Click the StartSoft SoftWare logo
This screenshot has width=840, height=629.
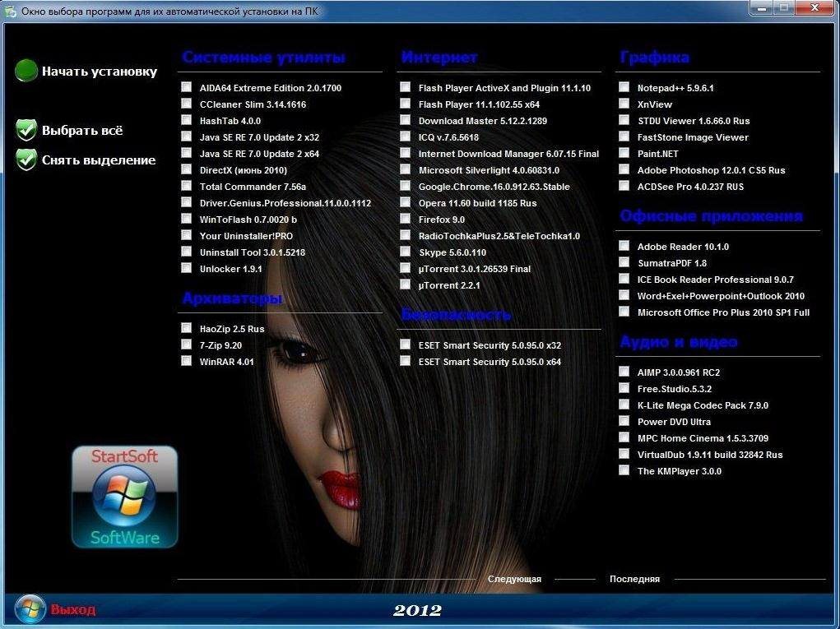tap(124, 497)
